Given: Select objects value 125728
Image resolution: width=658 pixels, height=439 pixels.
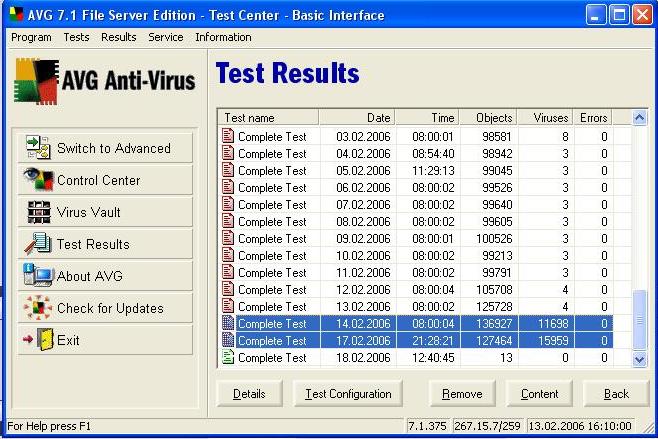Looking at the screenshot, I should [494, 306].
